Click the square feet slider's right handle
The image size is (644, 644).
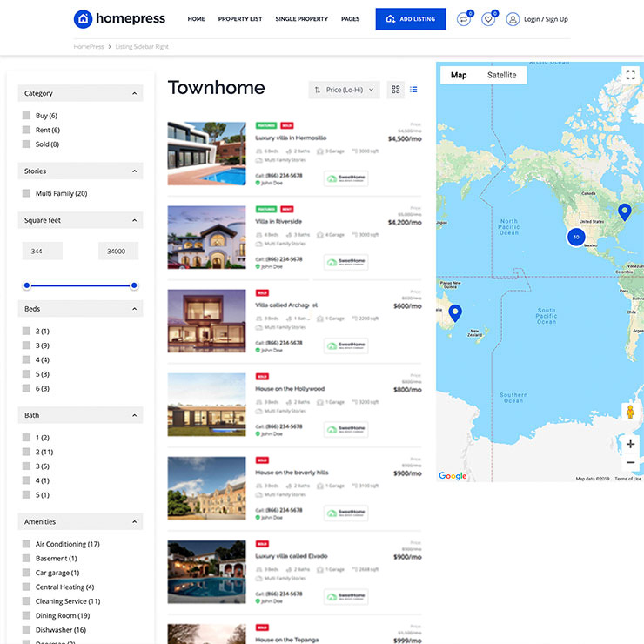[x=134, y=285]
